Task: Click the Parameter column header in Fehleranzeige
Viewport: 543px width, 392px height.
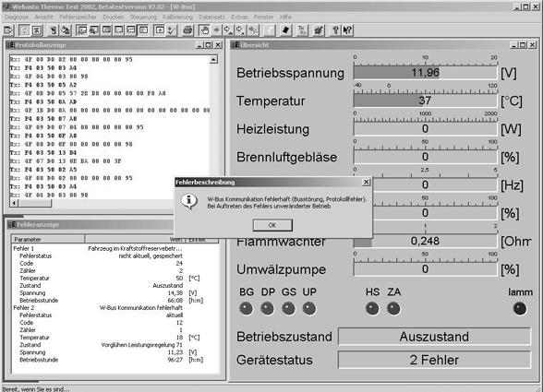Action: (48, 240)
